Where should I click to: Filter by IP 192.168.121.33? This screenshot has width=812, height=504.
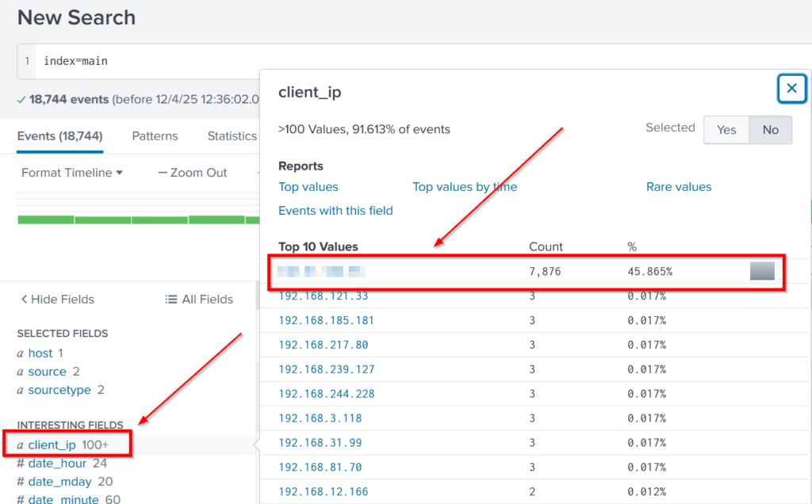tap(323, 296)
